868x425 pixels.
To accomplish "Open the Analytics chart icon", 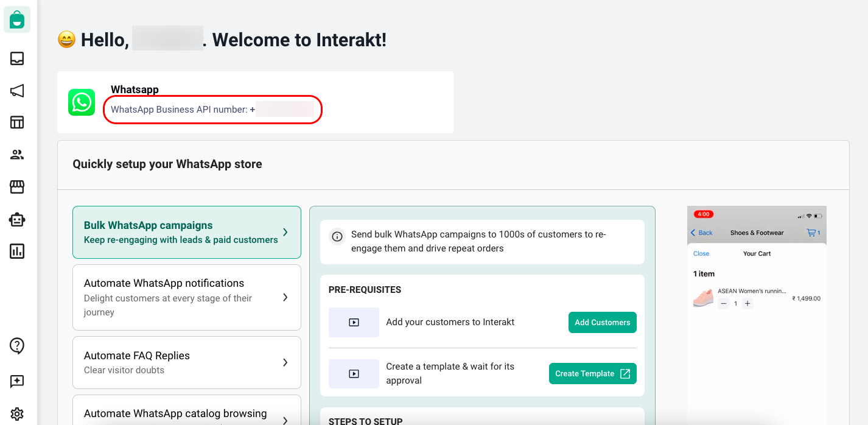I will [17, 251].
